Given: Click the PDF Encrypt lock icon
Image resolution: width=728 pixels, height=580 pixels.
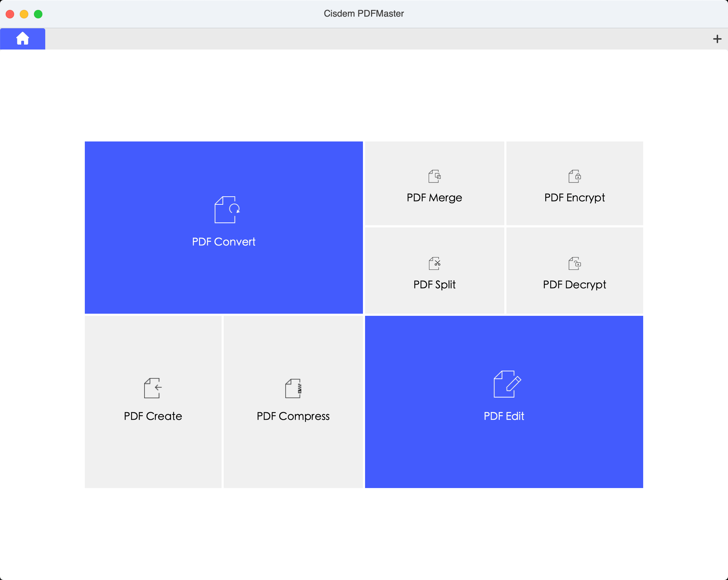Looking at the screenshot, I should click(x=575, y=176).
